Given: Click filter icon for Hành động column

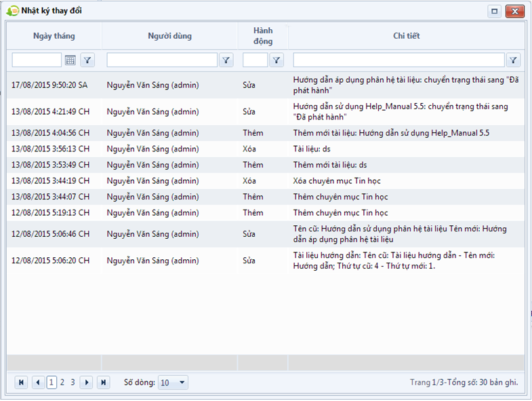Looking at the screenshot, I should pyautogui.click(x=277, y=60).
